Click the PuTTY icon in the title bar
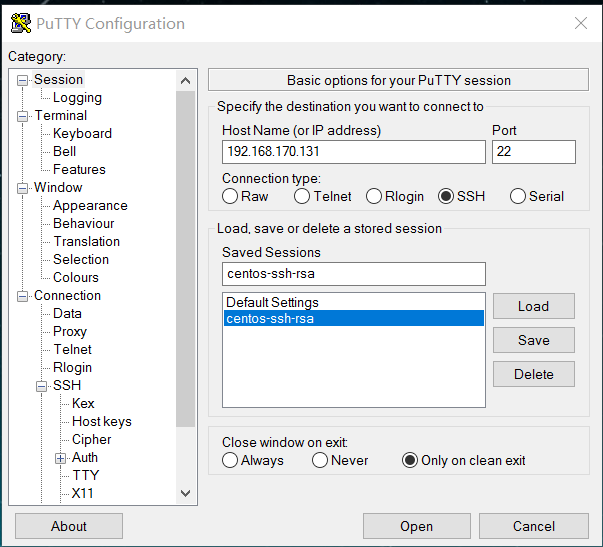 [21, 23]
